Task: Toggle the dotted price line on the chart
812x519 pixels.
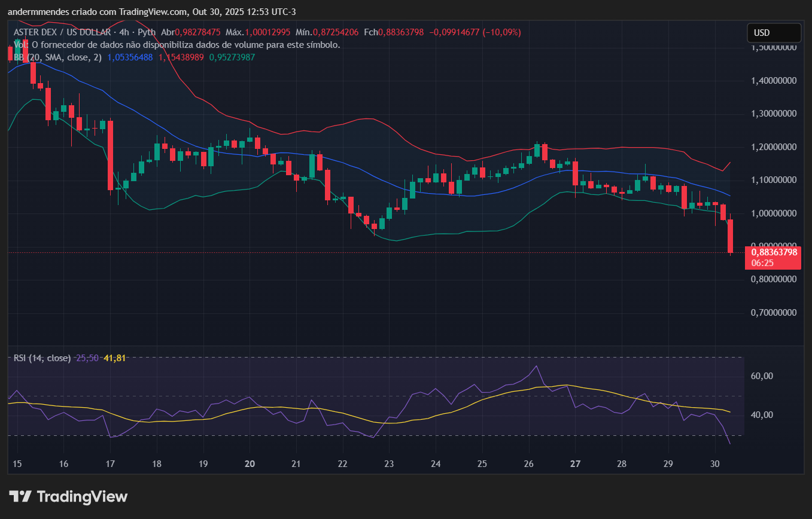Action: pos(359,252)
